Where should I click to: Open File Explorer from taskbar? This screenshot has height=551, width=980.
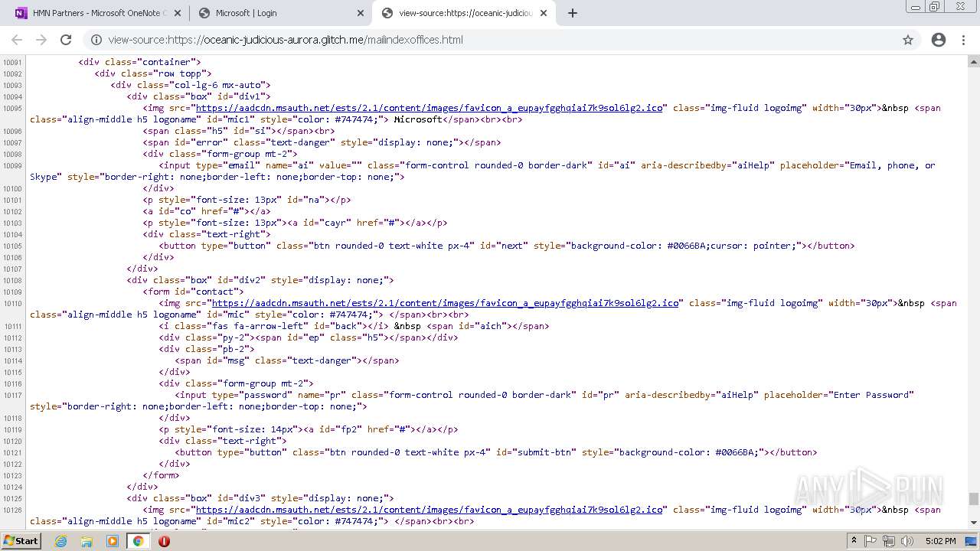point(87,541)
